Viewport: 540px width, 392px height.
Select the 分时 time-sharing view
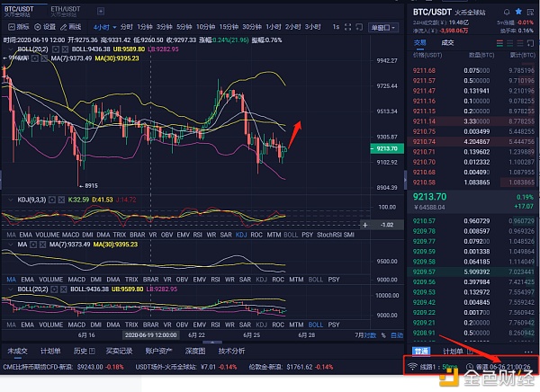click(126, 27)
